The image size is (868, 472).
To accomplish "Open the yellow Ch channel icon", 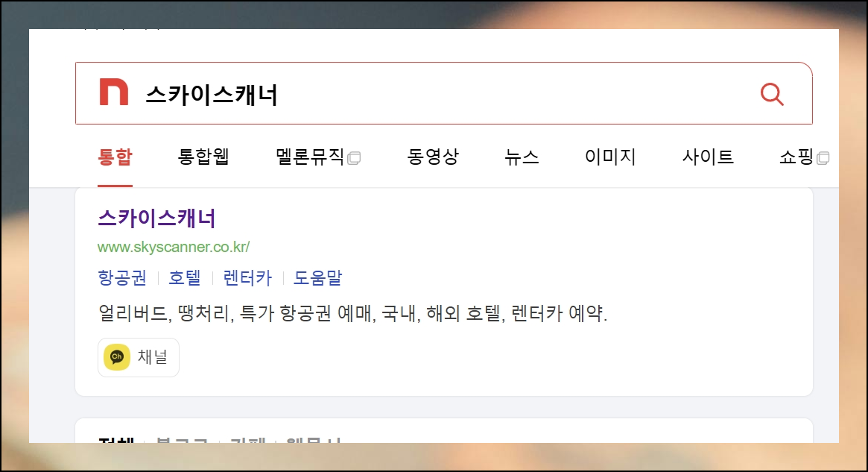I will point(117,357).
